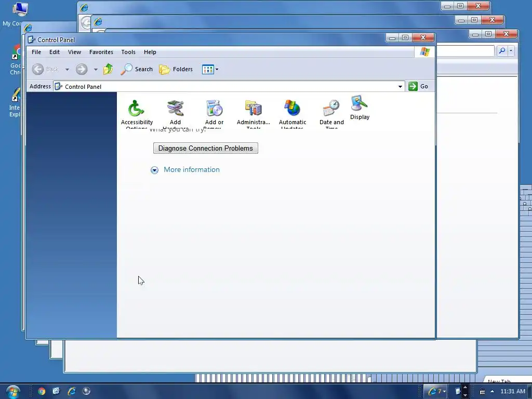
Task: Show hidden system tray icons
Action: pos(493,392)
